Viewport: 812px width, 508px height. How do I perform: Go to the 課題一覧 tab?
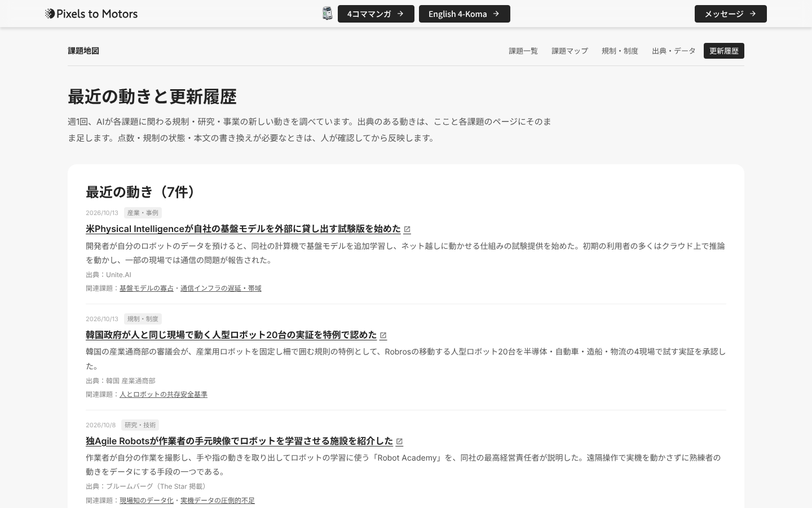[523, 51]
